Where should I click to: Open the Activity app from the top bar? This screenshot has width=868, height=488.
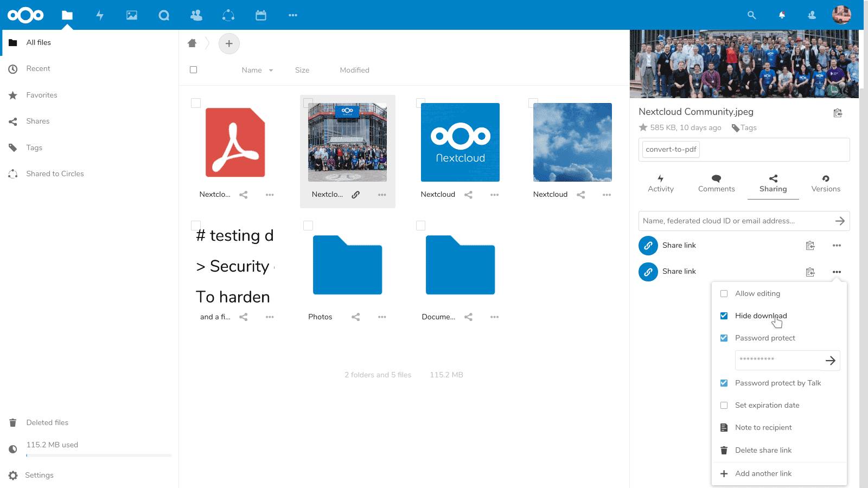(100, 15)
